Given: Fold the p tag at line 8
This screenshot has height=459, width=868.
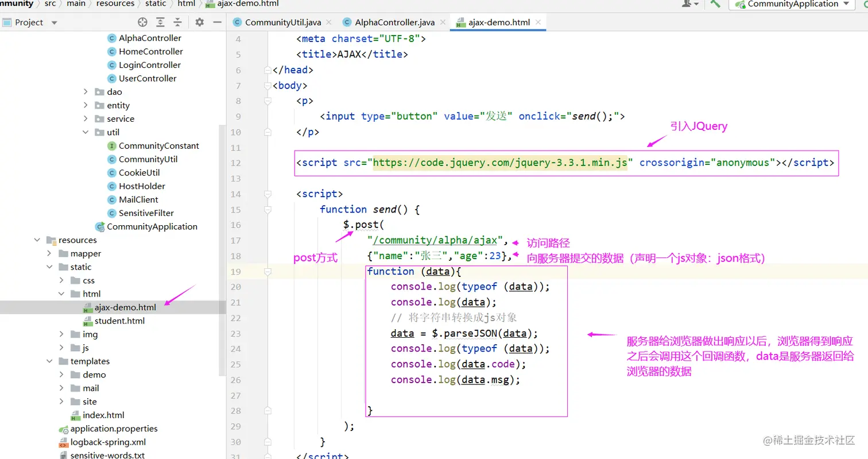Looking at the screenshot, I should [x=267, y=101].
